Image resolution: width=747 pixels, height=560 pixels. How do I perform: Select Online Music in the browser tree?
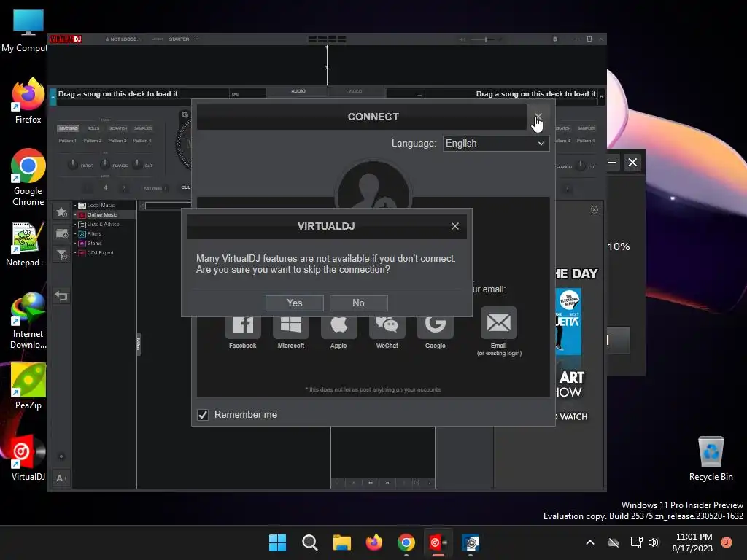[102, 215]
